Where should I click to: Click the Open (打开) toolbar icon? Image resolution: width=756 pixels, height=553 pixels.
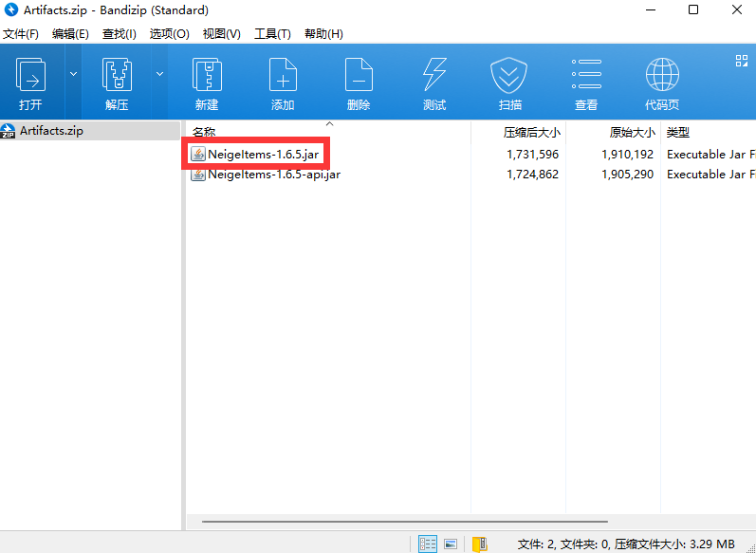[31, 75]
